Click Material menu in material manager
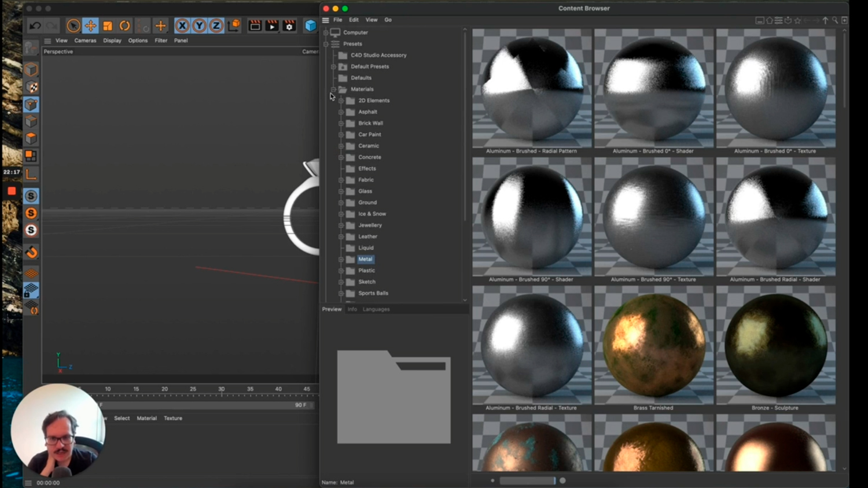This screenshot has width=868, height=488. (146, 418)
